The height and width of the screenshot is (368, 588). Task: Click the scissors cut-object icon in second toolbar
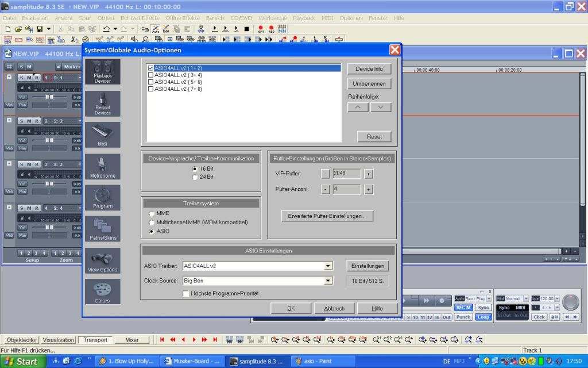74,40
